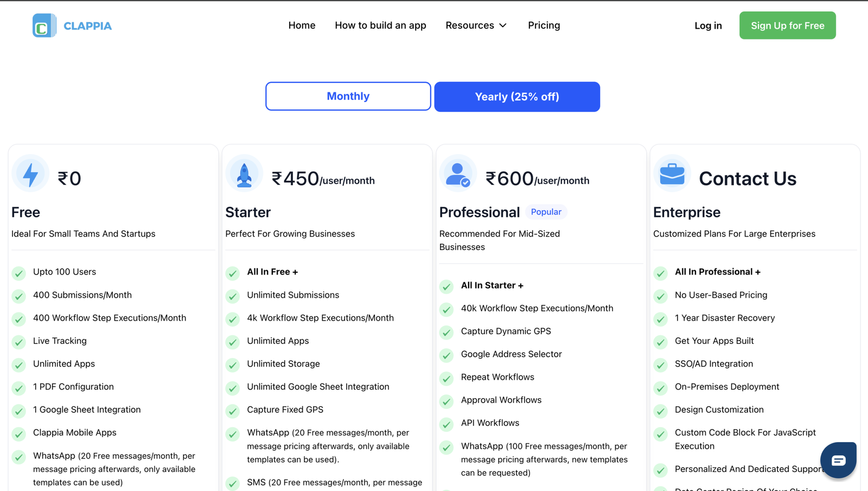Switch billing to Monthly

pos(348,96)
